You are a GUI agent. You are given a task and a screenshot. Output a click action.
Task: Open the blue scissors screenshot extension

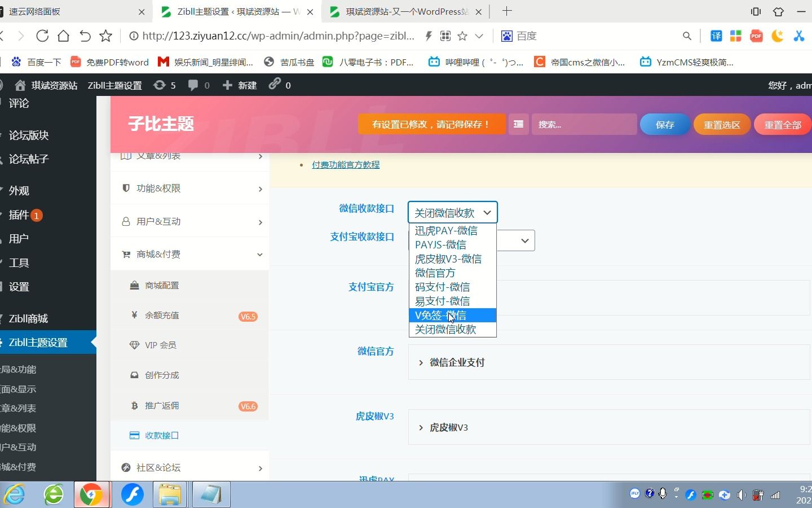799,36
